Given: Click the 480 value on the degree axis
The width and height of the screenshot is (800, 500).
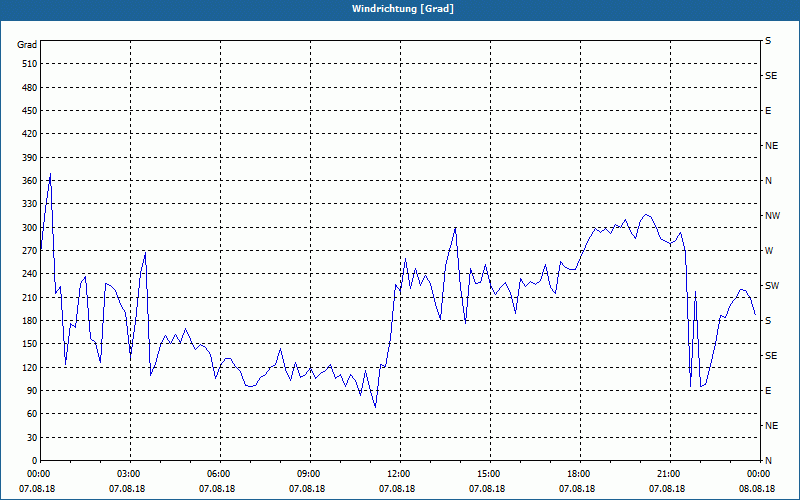Looking at the screenshot, I should click(30, 88).
